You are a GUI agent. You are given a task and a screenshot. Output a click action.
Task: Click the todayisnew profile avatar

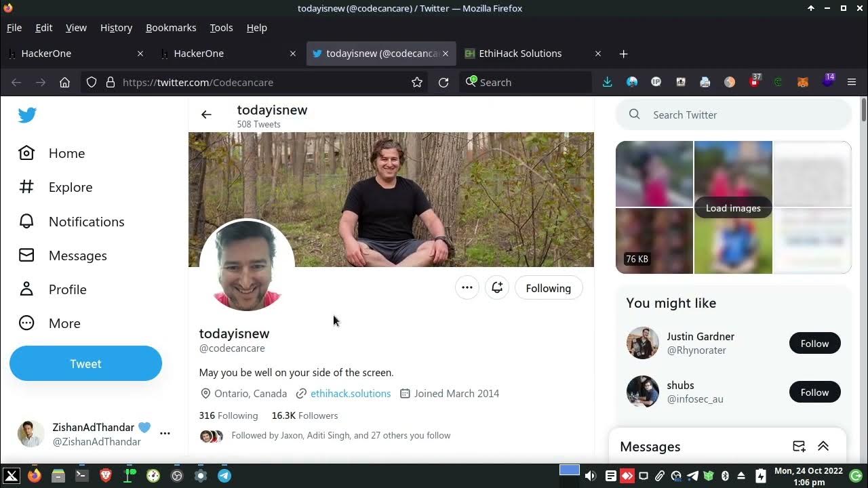[x=247, y=266]
